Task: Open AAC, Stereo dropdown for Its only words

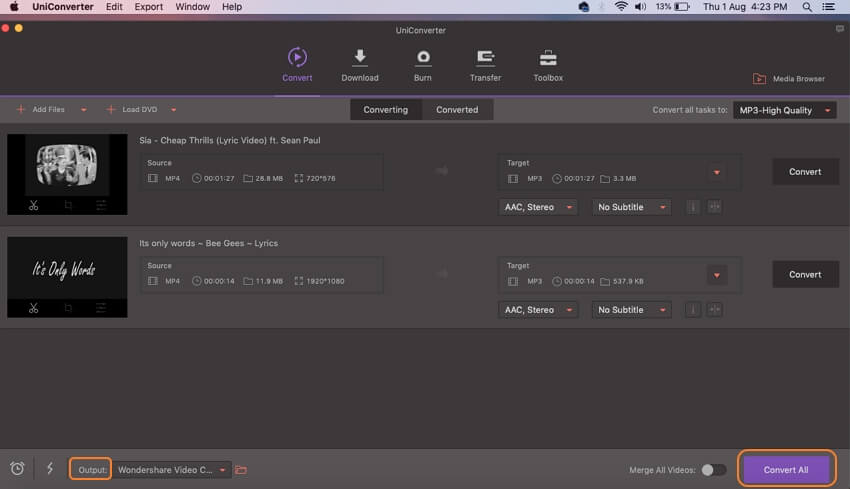Action: 538,310
